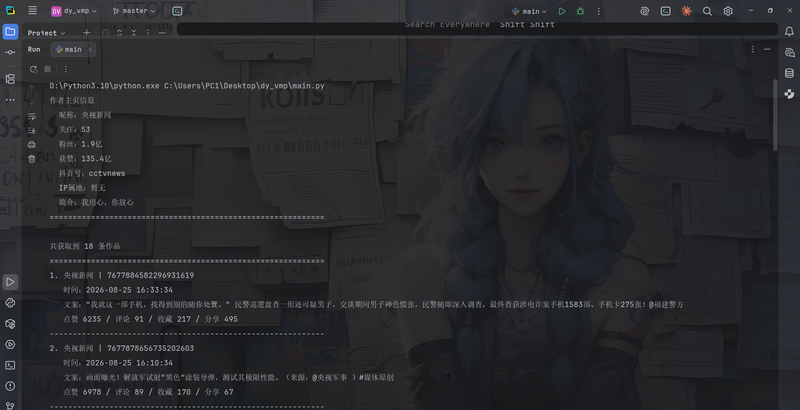Stop the running process square button
The width and height of the screenshot is (800, 410).
pyautogui.click(x=47, y=69)
